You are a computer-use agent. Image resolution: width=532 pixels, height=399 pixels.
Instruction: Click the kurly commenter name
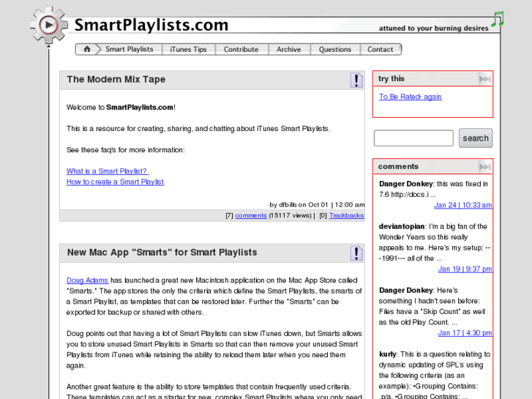[387, 354]
